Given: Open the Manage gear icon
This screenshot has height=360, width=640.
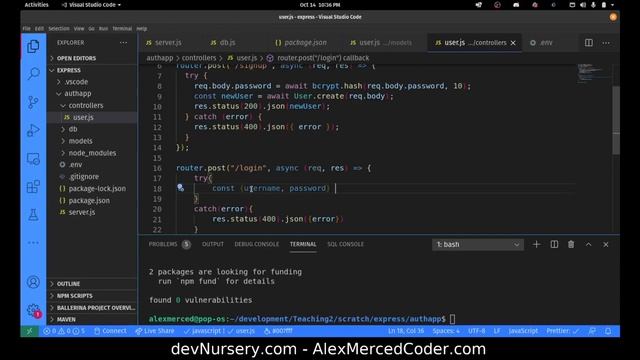Looking at the screenshot, I should click(33, 310).
